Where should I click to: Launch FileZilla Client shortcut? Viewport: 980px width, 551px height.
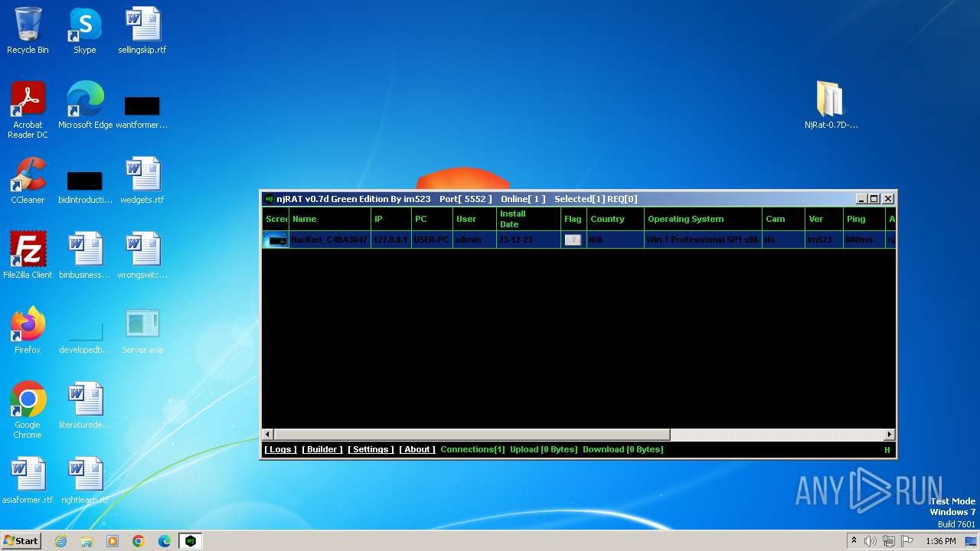[x=28, y=256]
